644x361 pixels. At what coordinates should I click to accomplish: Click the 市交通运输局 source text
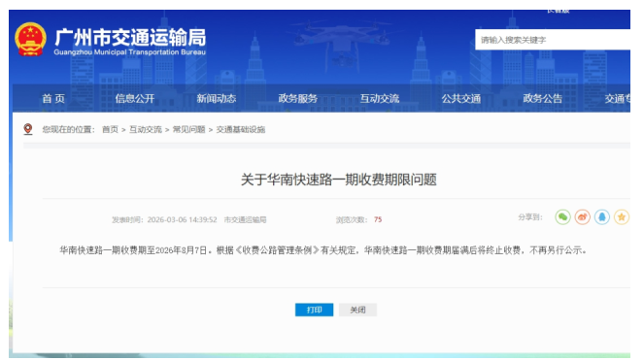[x=245, y=220]
